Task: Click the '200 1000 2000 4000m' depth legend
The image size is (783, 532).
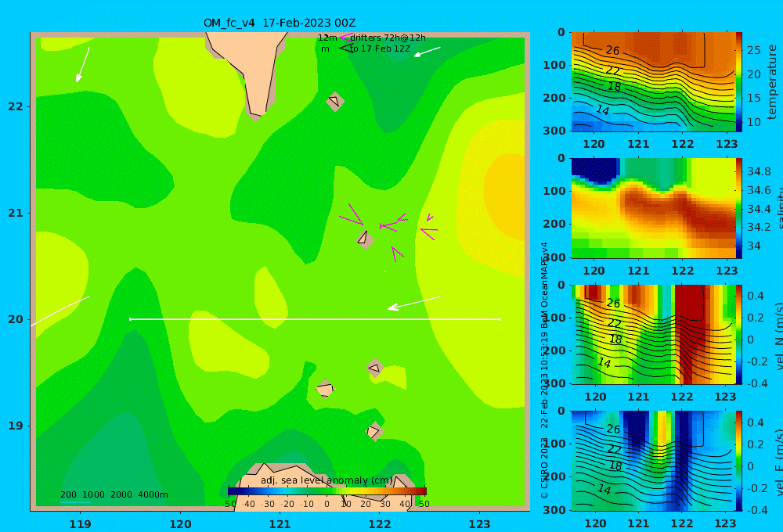Action: pyautogui.click(x=114, y=494)
